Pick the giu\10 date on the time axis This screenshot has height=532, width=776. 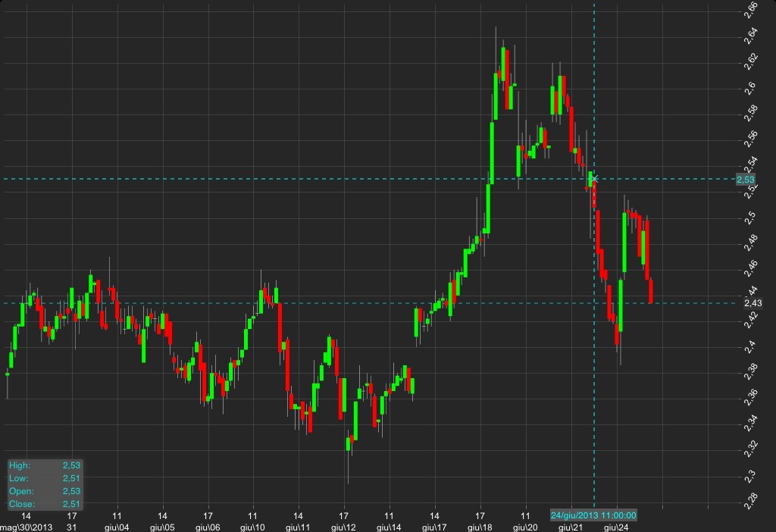click(253, 527)
